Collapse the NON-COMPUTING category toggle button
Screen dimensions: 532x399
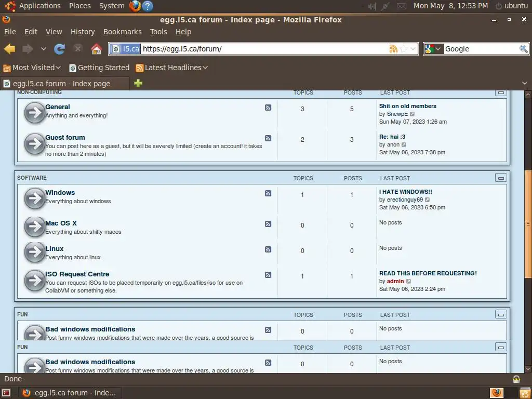tap(501, 92)
